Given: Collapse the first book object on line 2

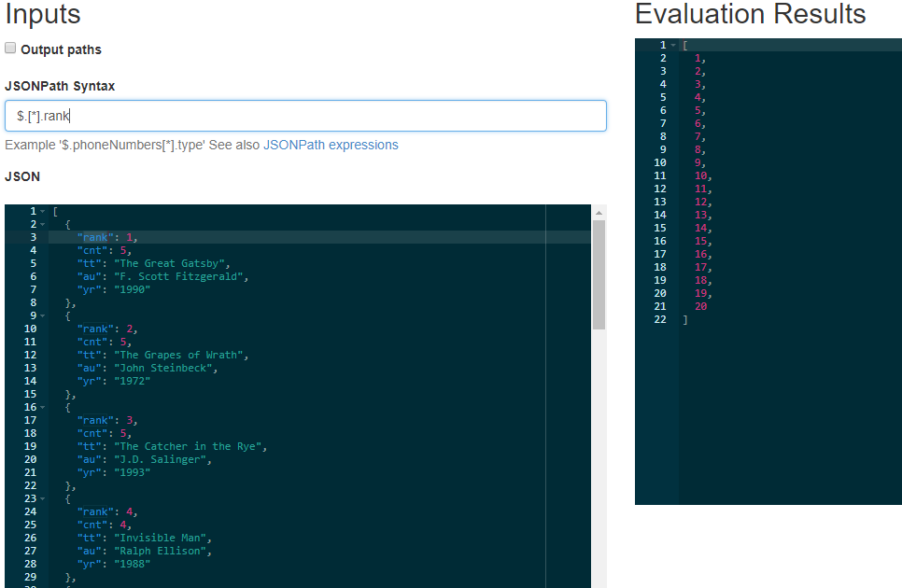Looking at the screenshot, I should tap(40, 223).
